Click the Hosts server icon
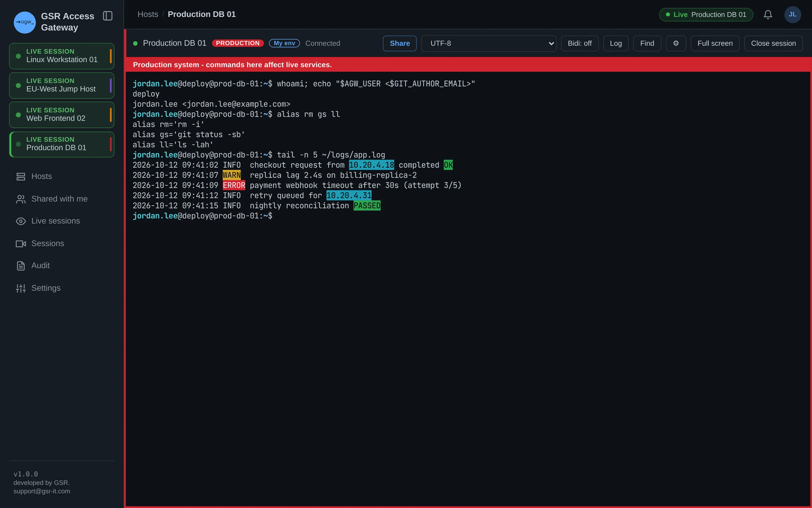The height and width of the screenshot is (508, 812). click(x=21, y=176)
